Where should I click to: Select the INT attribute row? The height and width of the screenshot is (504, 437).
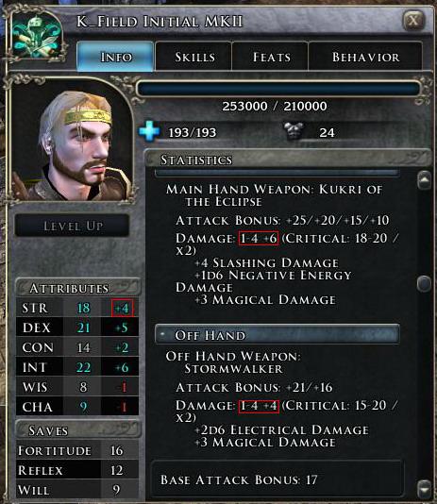[x=77, y=367]
